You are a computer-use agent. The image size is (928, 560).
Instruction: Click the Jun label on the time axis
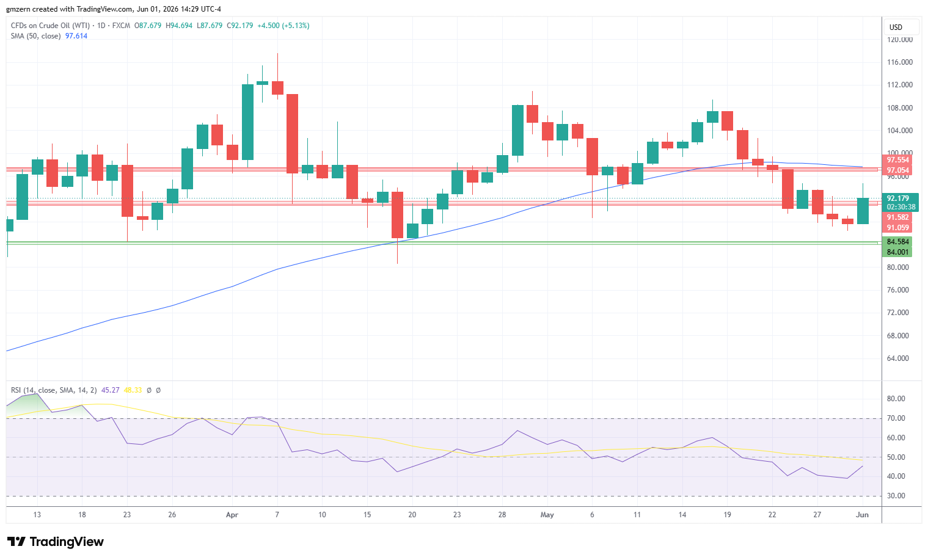coord(862,515)
